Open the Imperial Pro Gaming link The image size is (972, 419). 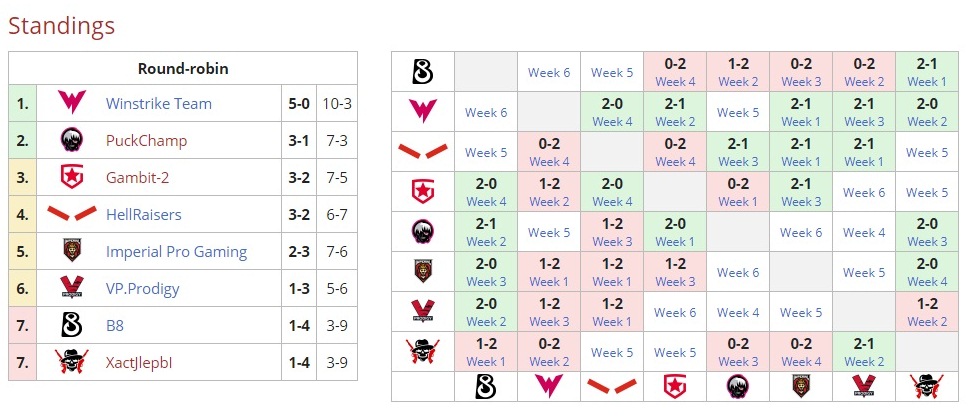[x=176, y=251]
